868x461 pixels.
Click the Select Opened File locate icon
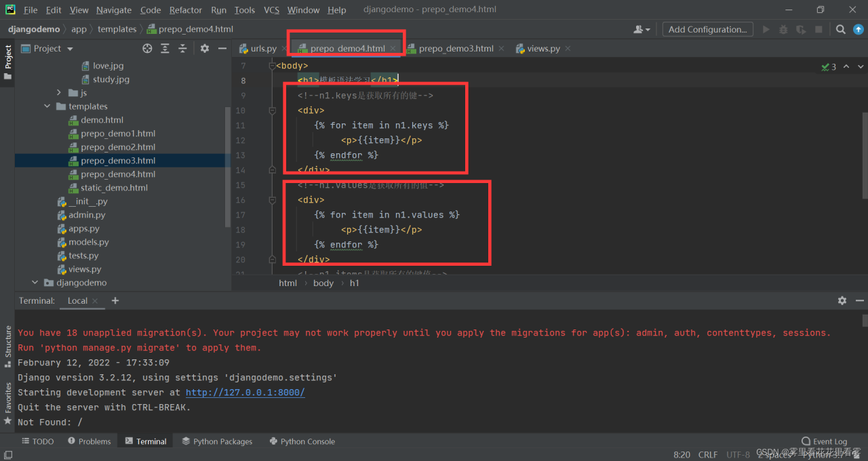[147, 49]
